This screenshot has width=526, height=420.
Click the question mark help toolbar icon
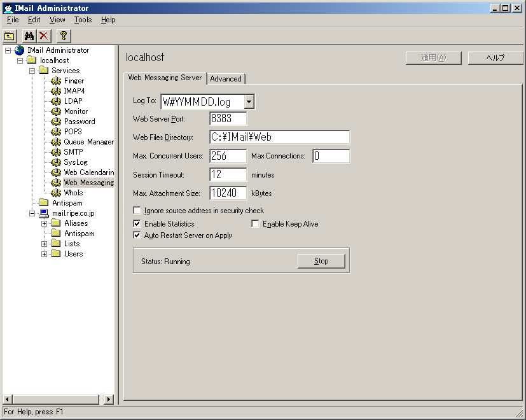pos(64,36)
